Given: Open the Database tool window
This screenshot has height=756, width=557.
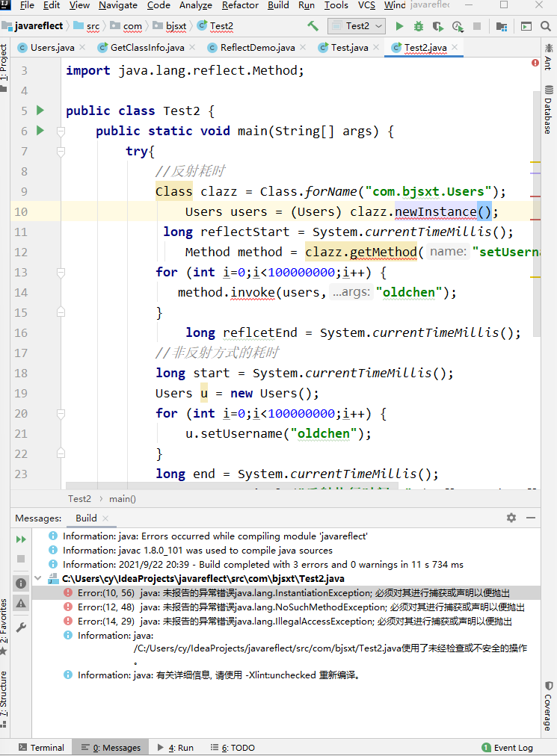Looking at the screenshot, I should [x=549, y=110].
